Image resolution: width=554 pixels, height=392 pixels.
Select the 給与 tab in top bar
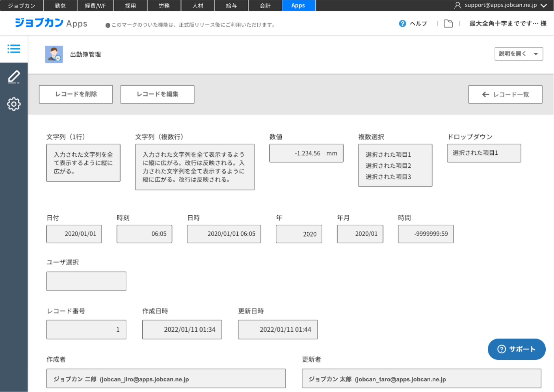pos(231,6)
